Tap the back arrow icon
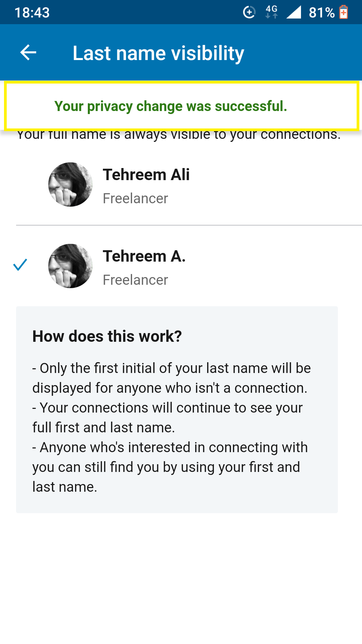This screenshot has width=362, height=644. pos(28,53)
